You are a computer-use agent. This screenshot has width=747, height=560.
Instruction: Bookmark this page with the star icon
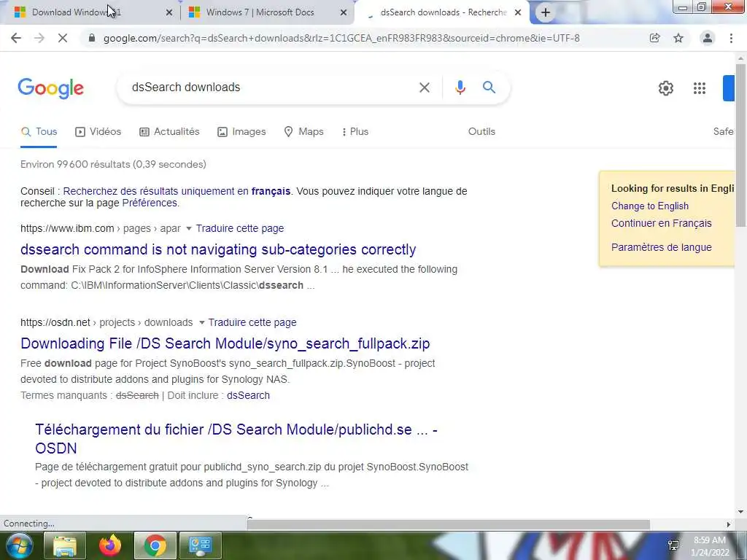[678, 38]
